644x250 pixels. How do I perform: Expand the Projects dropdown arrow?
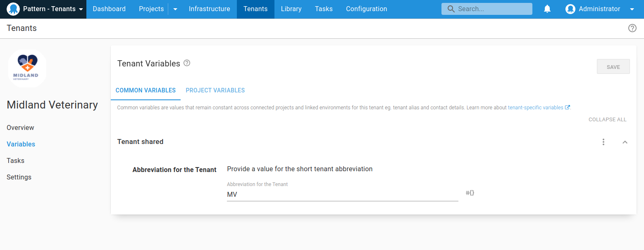click(x=175, y=9)
